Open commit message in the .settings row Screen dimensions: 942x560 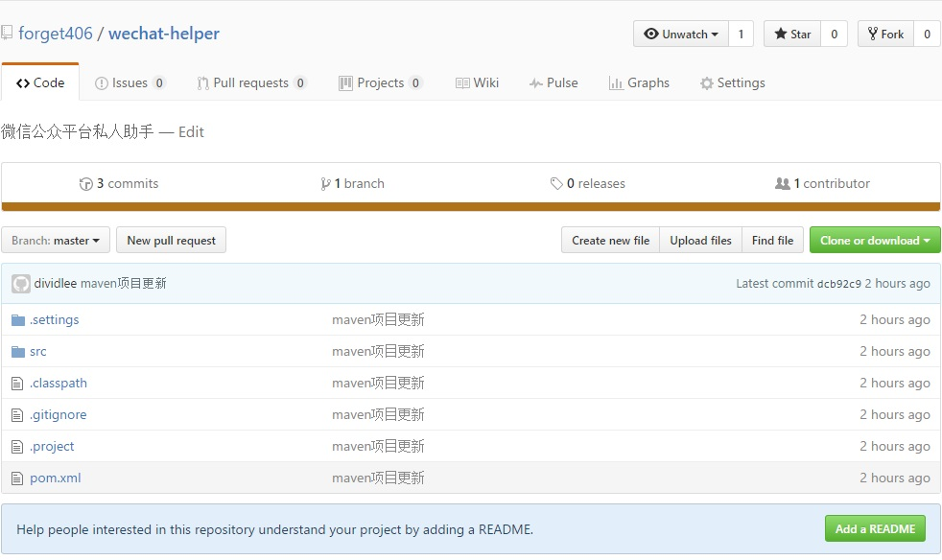[379, 319]
